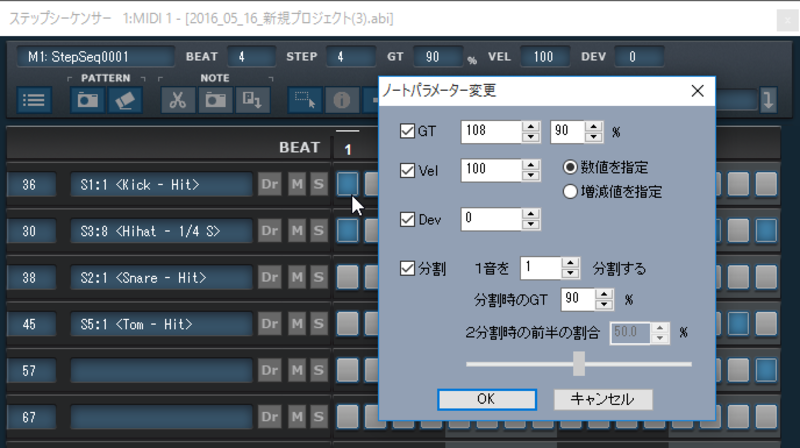The width and height of the screenshot is (800, 448).
Task: Uncheck the GT checkbox
Action: click(407, 131)
